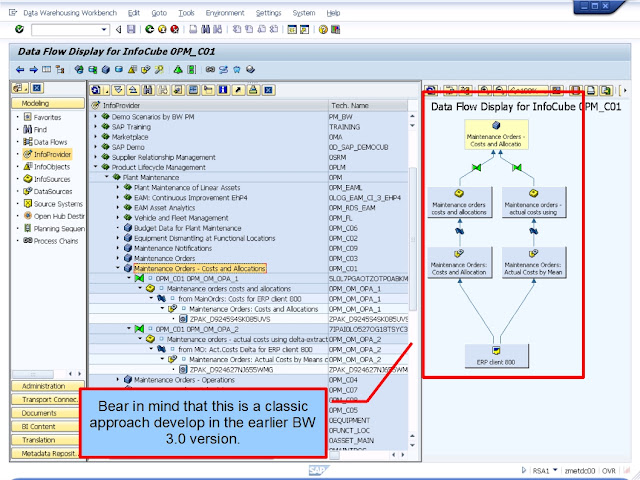Click the Modeling button in the navigation pane
Screen dimensions: 640x480
click(x=48, y=103)
